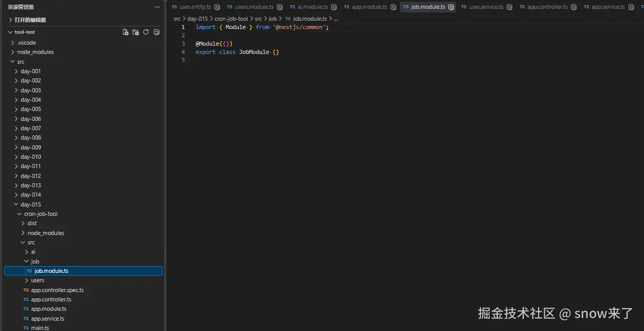
Task: Open main.ts in the explorer tree
Action: (x=40, y=328)
